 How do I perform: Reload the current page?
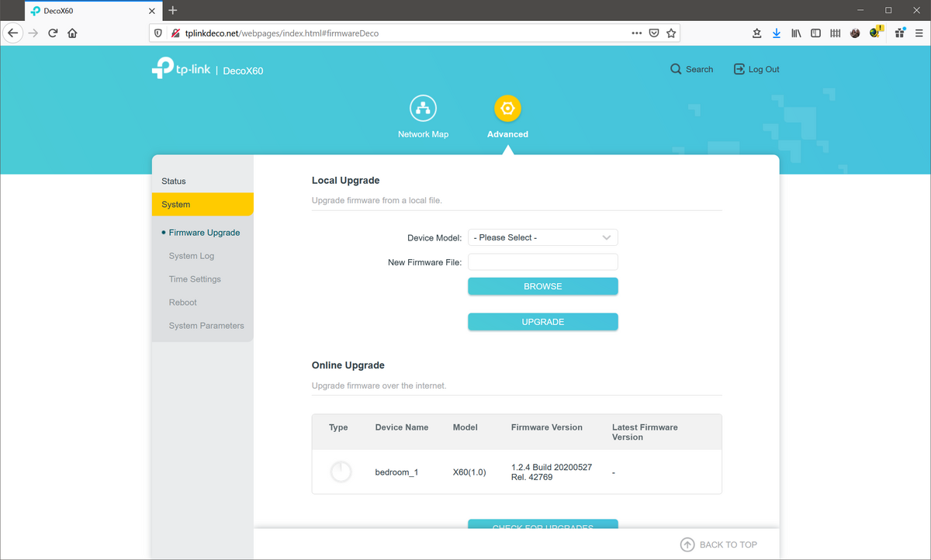tap(53, 33)
